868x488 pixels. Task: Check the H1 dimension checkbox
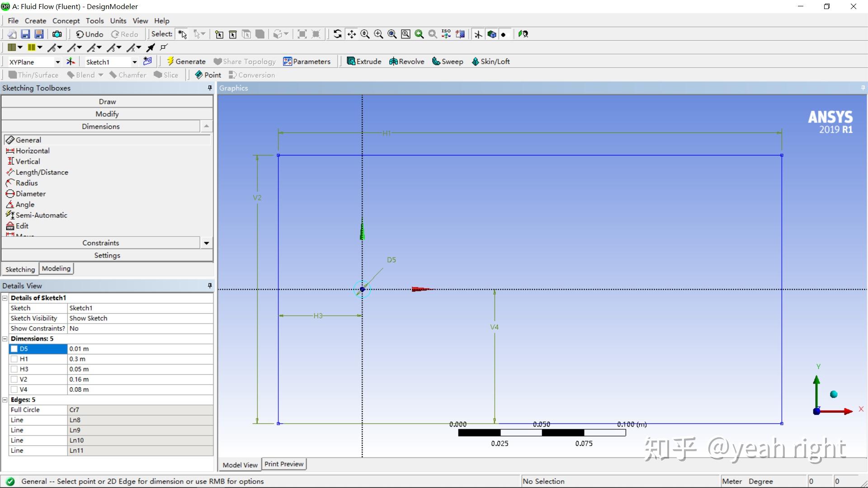[x=14, y=359]
